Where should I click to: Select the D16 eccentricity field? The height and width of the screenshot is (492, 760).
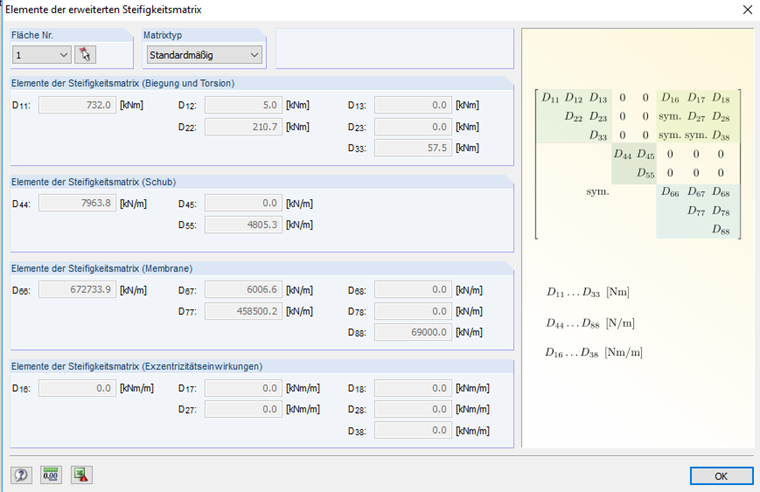click(x=78, y=388)
